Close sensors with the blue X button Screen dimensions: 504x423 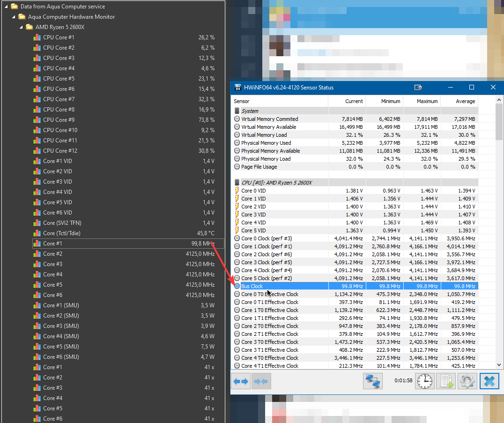489,382
